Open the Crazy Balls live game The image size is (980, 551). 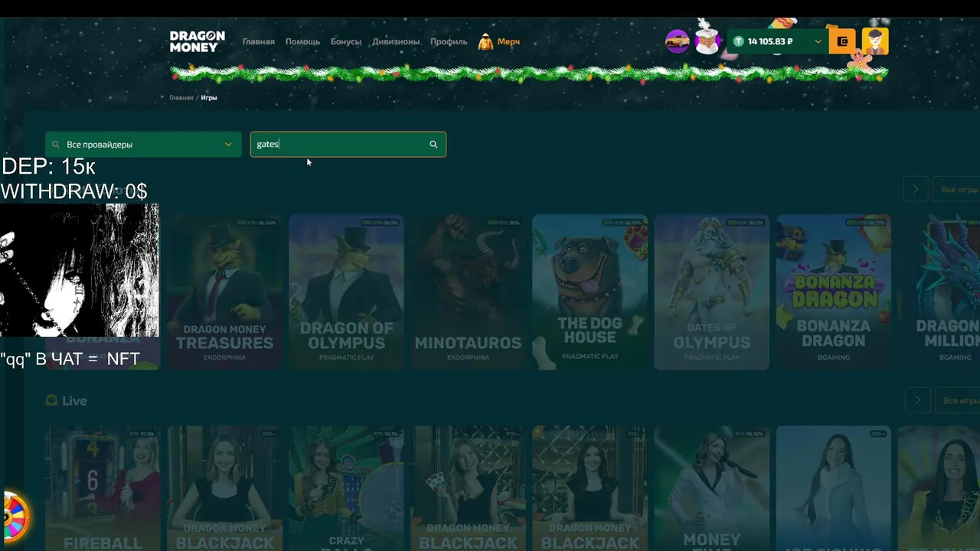346,488
